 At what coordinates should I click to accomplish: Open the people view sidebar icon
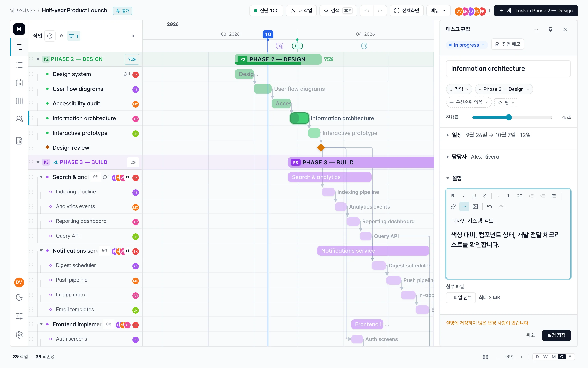tap(19, 119)
